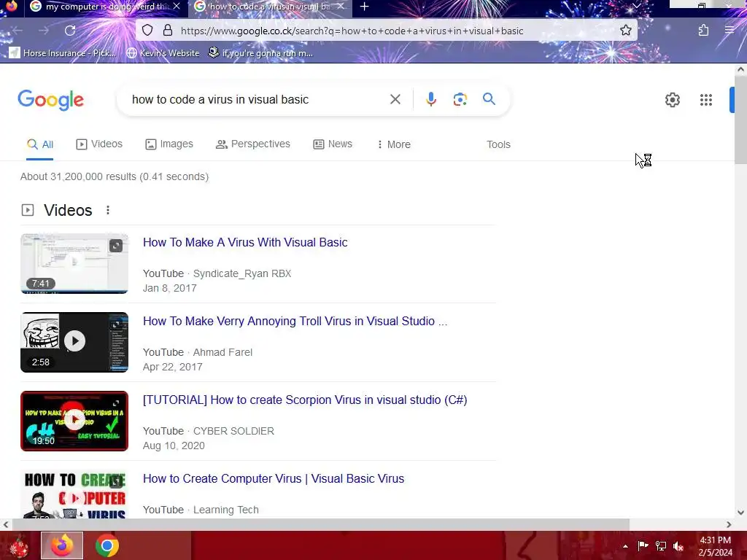Screen dimensions: 747x560
Task: Search by image with the camera lens icon
Action: click(460, 99)
